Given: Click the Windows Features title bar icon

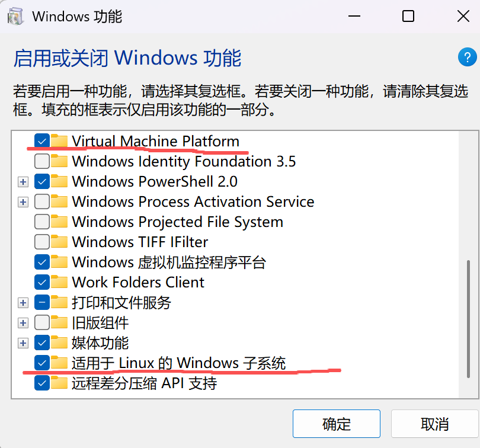Looking at the screenshot, I should [15, 16].
